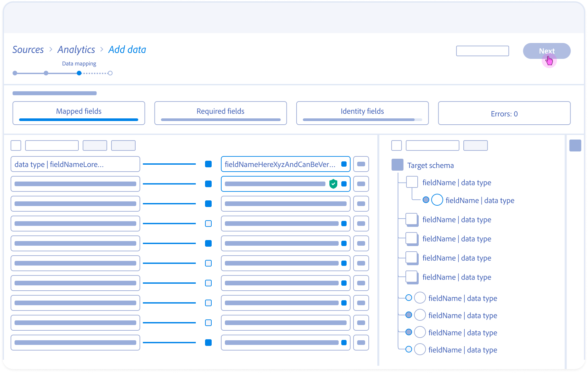Click the Next button

tap(546, 51)
